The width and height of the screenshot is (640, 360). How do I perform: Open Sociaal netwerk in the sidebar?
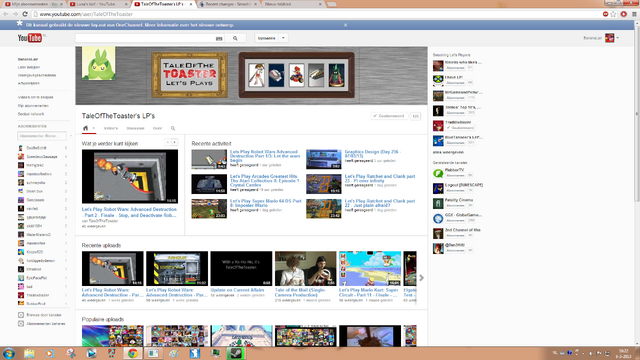point(31,114)
